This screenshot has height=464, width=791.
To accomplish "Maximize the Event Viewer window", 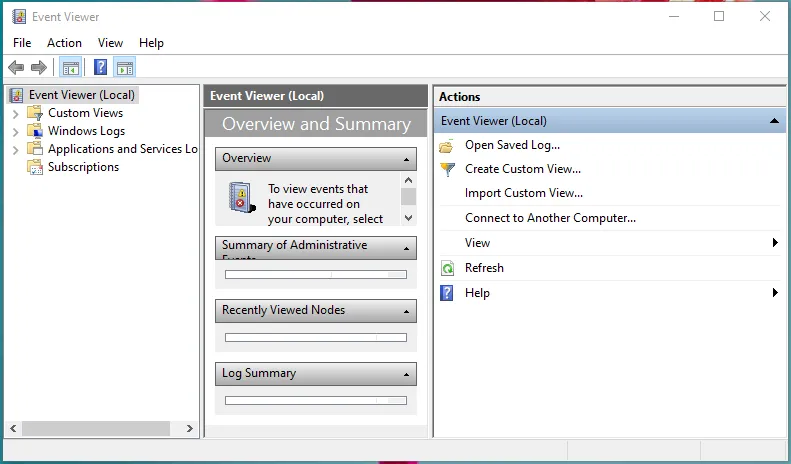I will point(719,17).
